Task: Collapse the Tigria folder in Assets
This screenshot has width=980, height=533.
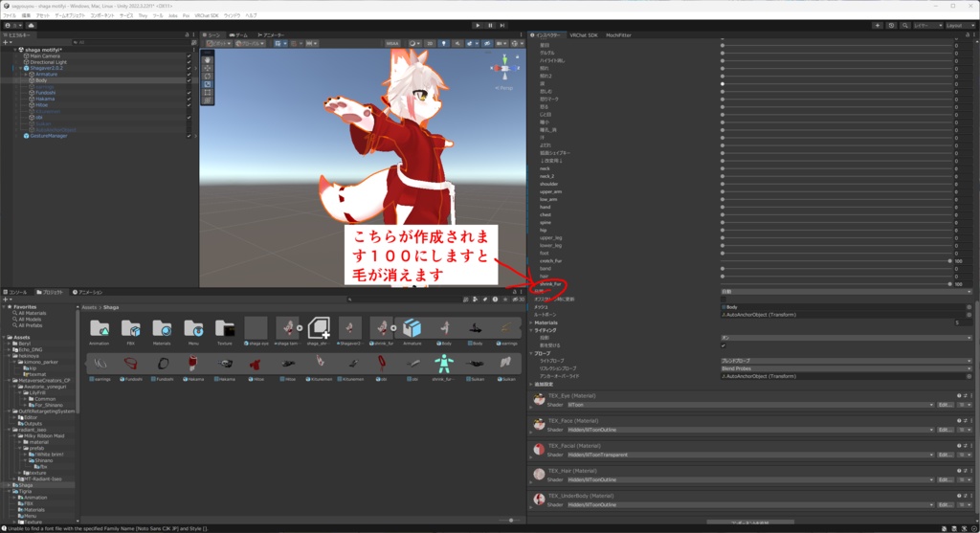Action: (10, 491)
